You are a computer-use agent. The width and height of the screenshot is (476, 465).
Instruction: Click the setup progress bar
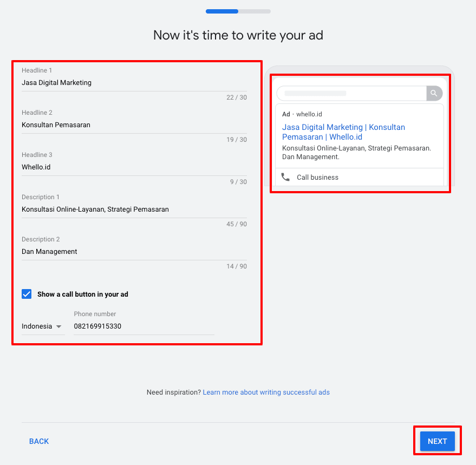click(238, 11)
